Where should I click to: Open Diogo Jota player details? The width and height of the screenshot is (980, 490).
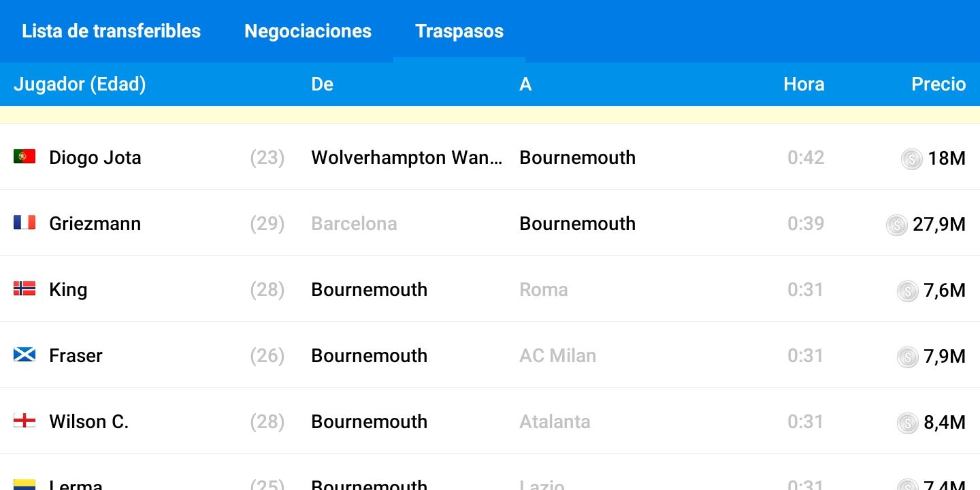pos(95,158)
